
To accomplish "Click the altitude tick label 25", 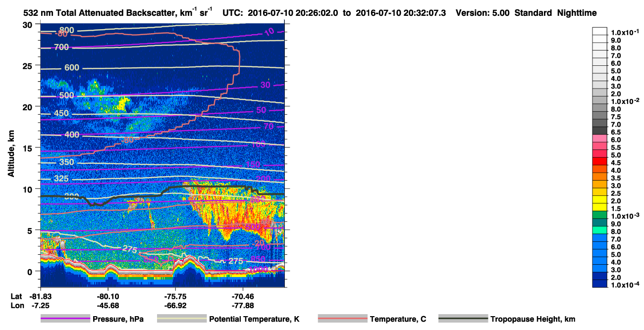I will pos(28,66).
